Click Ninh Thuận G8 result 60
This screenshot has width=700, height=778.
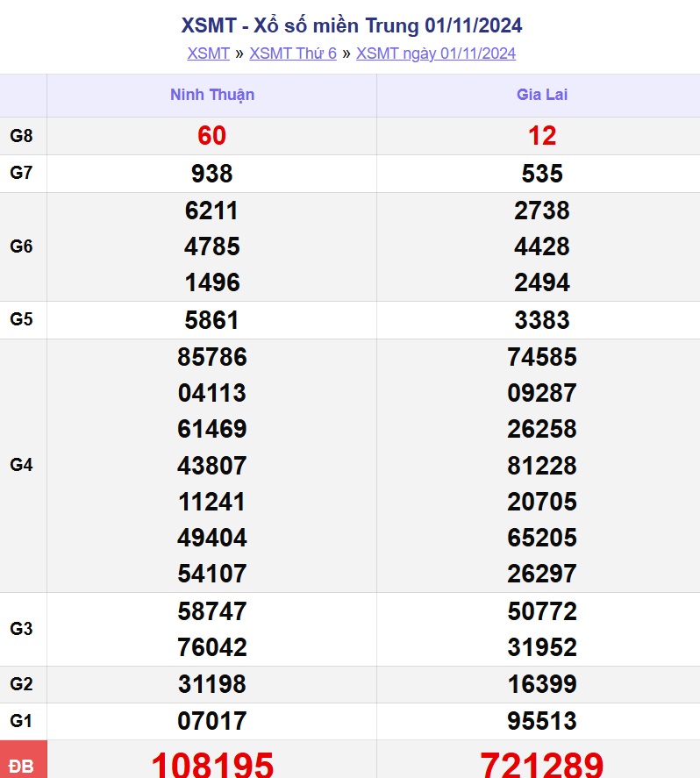click(212, 136)
